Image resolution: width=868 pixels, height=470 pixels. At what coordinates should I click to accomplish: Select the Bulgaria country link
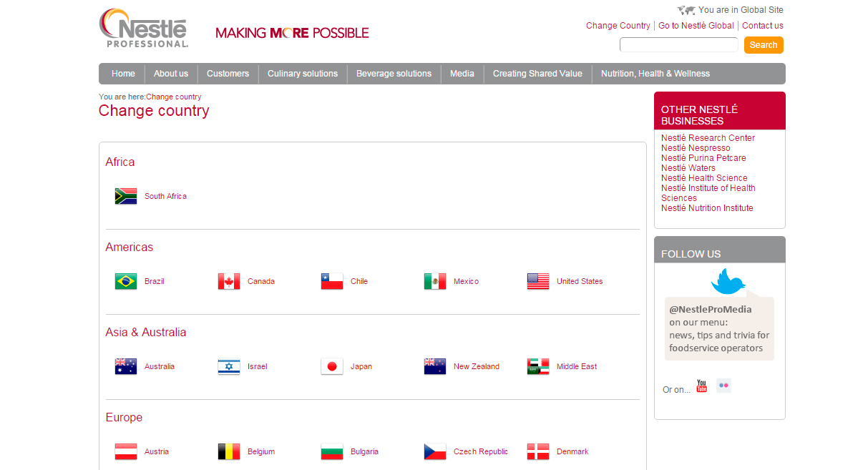click(x=364, y=451)
